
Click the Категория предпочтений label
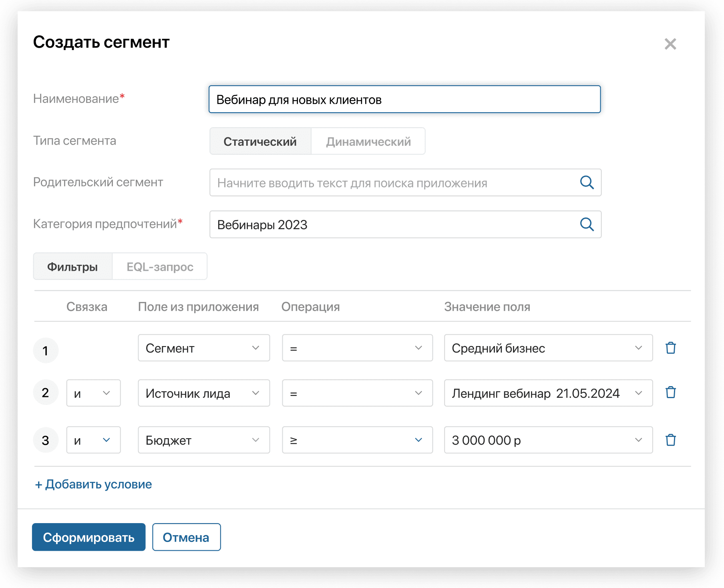[x=108, y=224]
